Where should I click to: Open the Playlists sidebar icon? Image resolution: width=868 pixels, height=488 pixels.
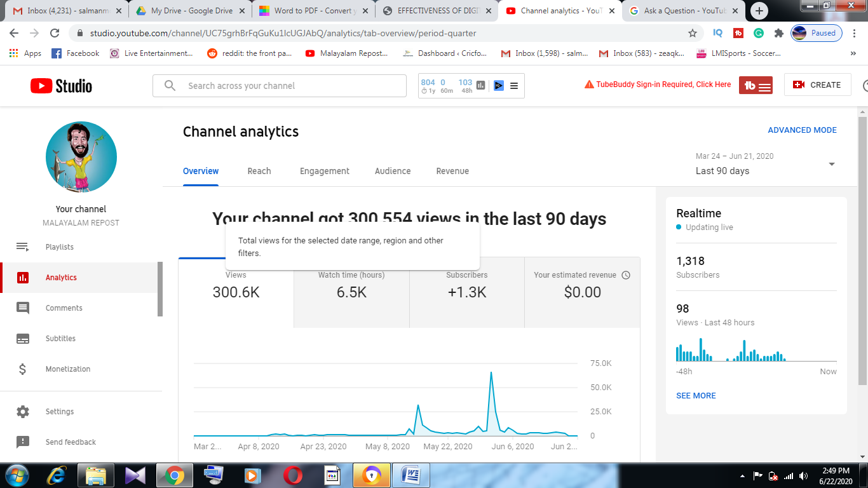23,247
